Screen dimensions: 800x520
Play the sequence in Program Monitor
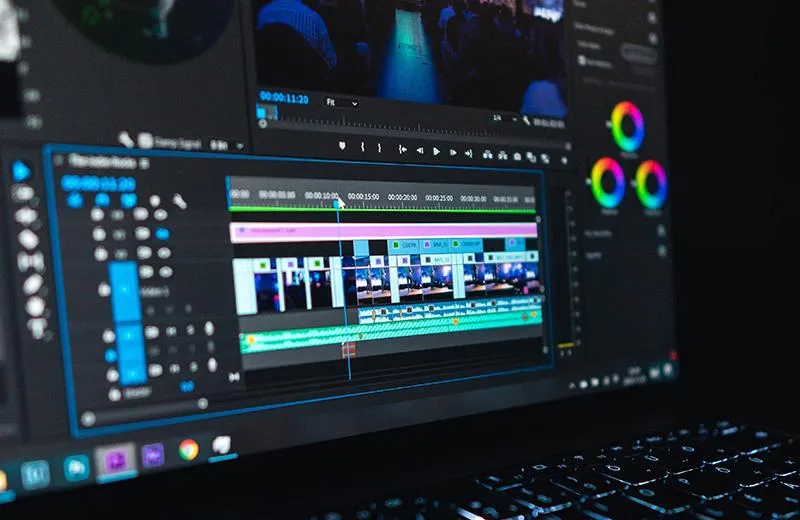pyautogui.click(x=436, y=152)
